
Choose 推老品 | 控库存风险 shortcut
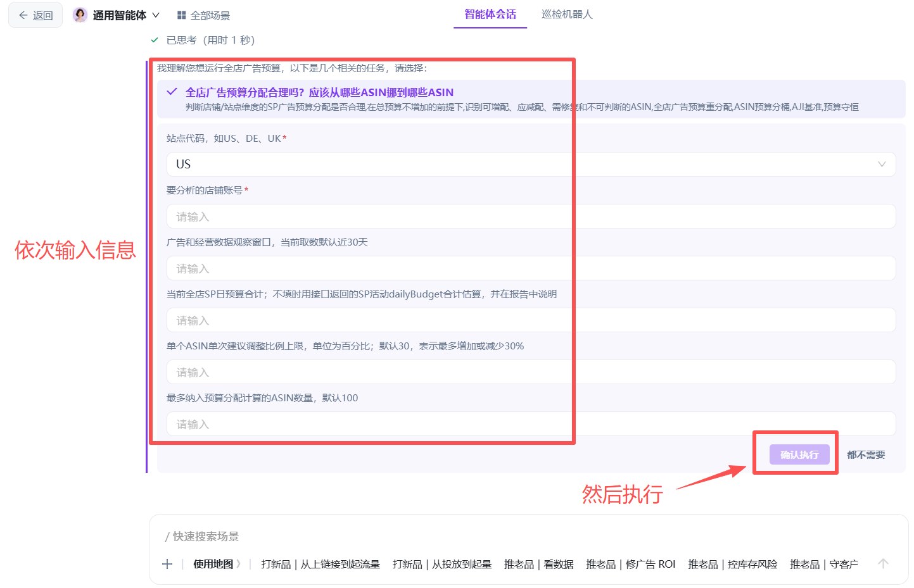(733, 564)
